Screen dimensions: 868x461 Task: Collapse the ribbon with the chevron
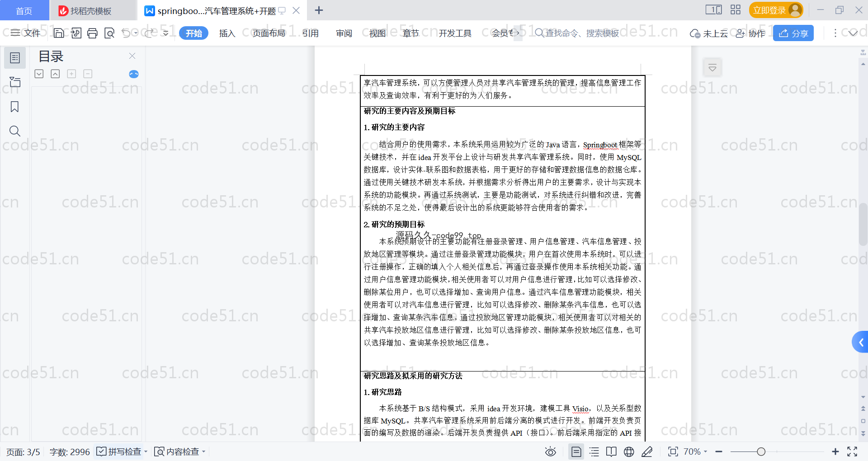tap(853, 33)
